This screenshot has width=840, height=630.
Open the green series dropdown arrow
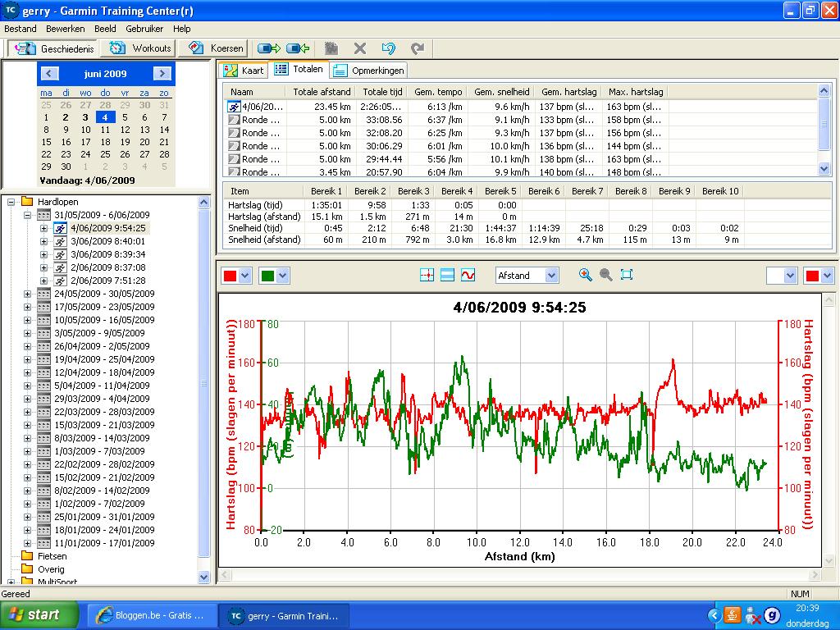[x=283, y=276]
